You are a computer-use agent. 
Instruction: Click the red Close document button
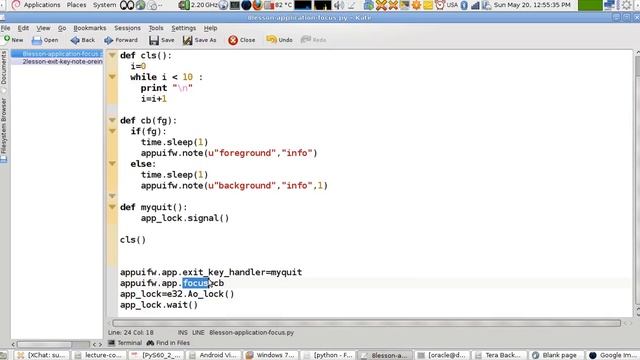[x=242, y=40]
